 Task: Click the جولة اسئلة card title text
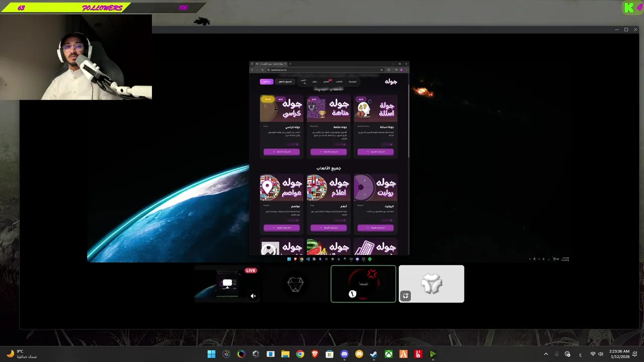(387, 127)
